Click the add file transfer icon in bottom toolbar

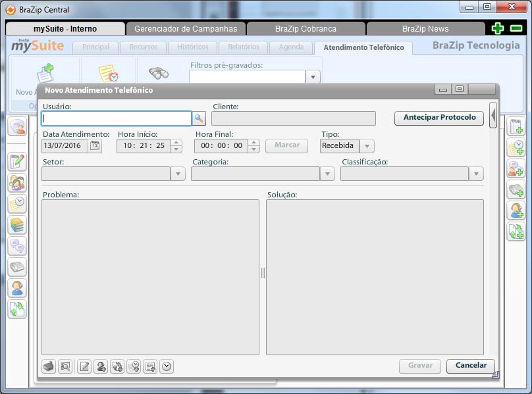click(117, 366)
